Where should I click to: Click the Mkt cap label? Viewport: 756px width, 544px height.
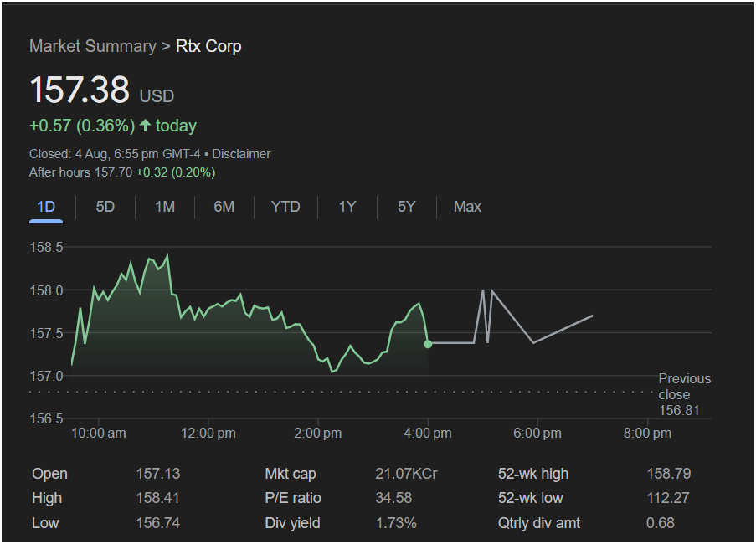291,475
